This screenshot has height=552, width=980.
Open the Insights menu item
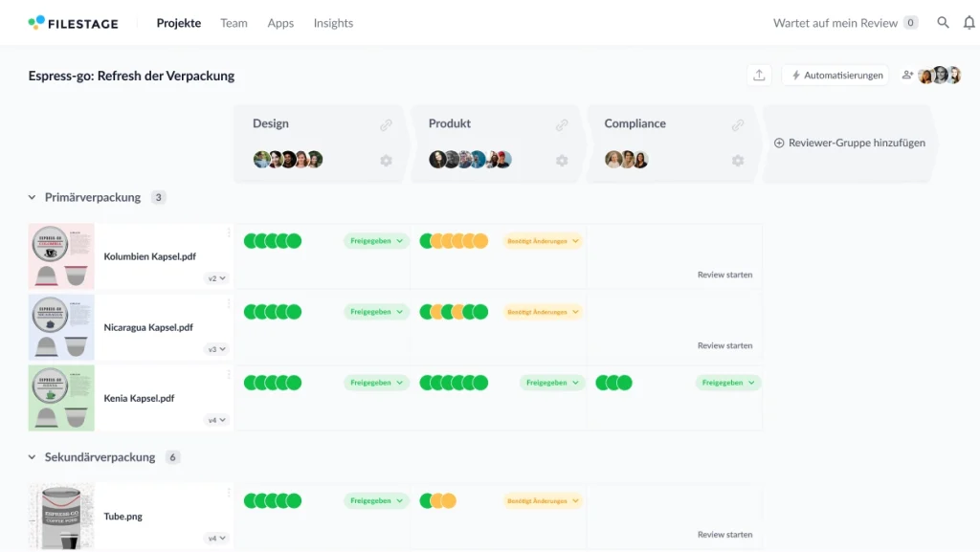click(x=333, y=22)
